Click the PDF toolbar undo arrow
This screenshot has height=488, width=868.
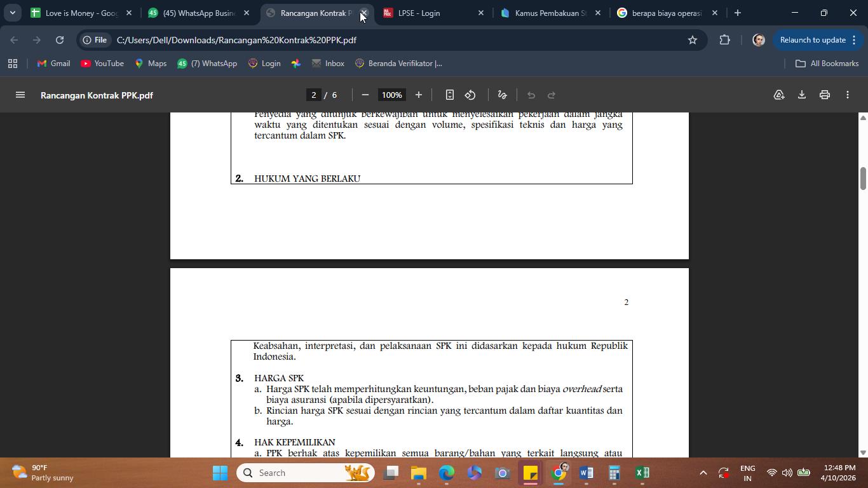[x=531, y=95]
